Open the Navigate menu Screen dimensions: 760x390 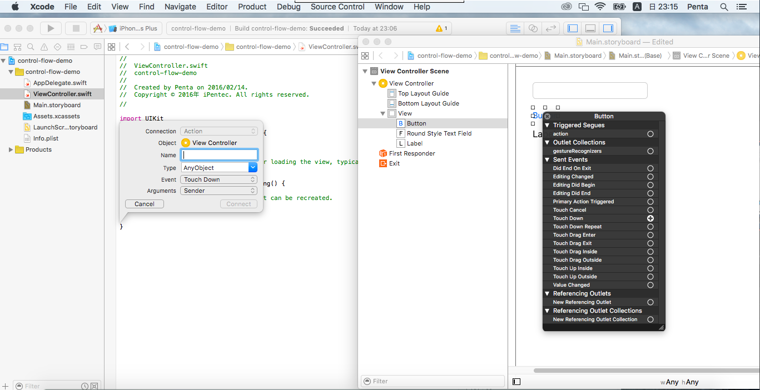180,7
